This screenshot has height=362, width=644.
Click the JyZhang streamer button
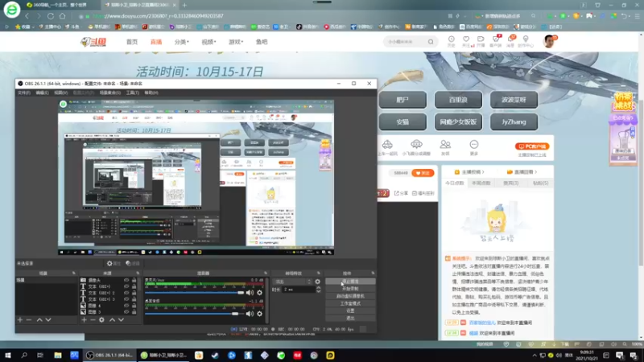point(514,122)
